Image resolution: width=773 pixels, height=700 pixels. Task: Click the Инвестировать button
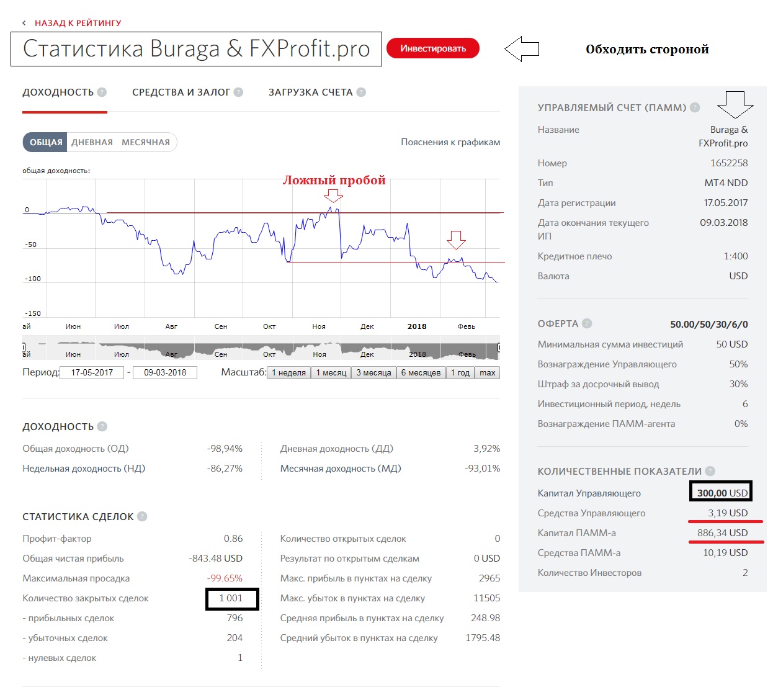(433, 48)
